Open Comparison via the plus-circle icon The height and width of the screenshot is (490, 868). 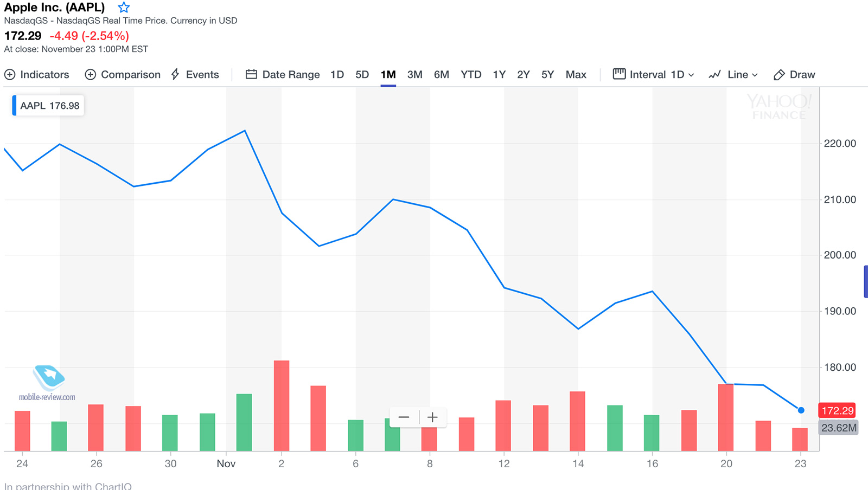point(91,75)
